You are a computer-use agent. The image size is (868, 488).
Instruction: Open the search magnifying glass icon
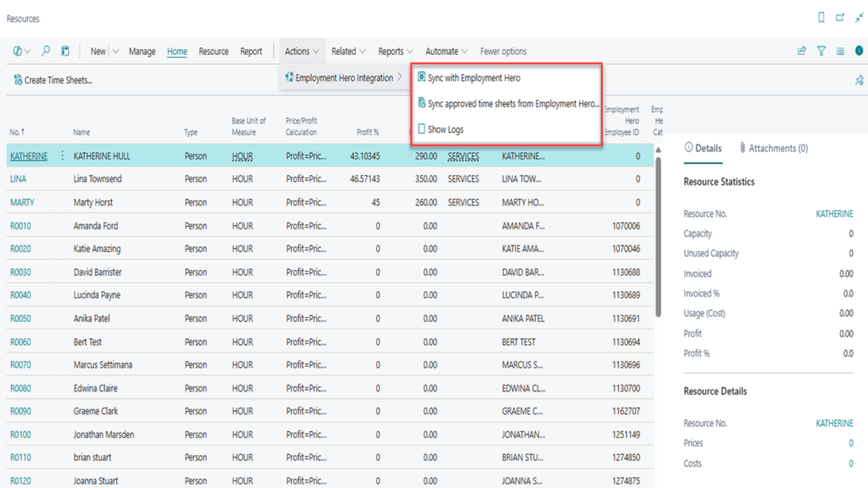(x=46, y=51)
